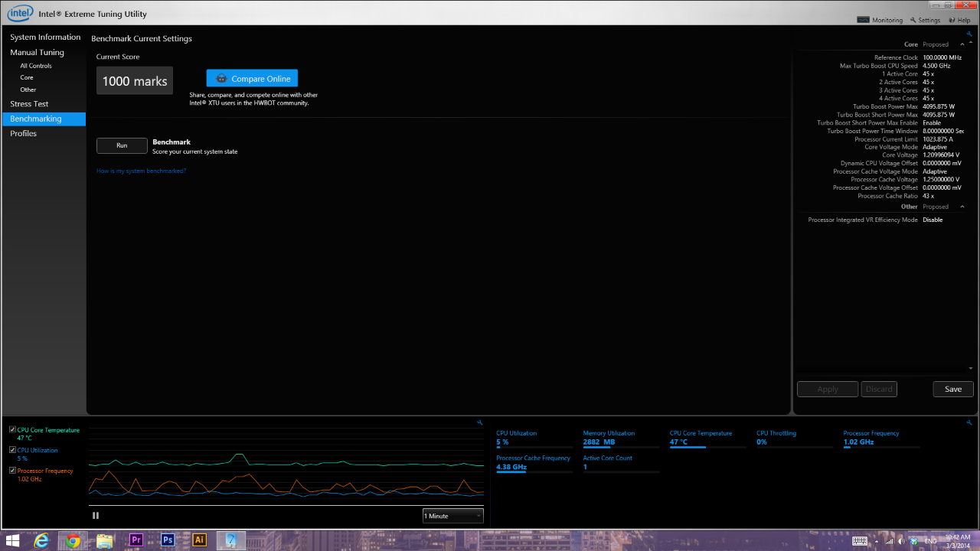Uncheck Processor Frequency in graph legend

(x=12, y=471)
